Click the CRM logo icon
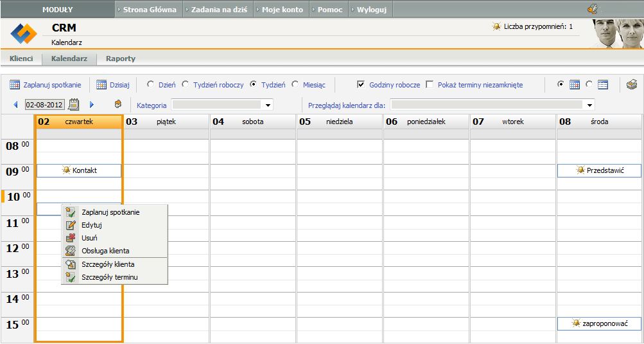The width and height of the screenshot is (644, 344). (23, 33)
